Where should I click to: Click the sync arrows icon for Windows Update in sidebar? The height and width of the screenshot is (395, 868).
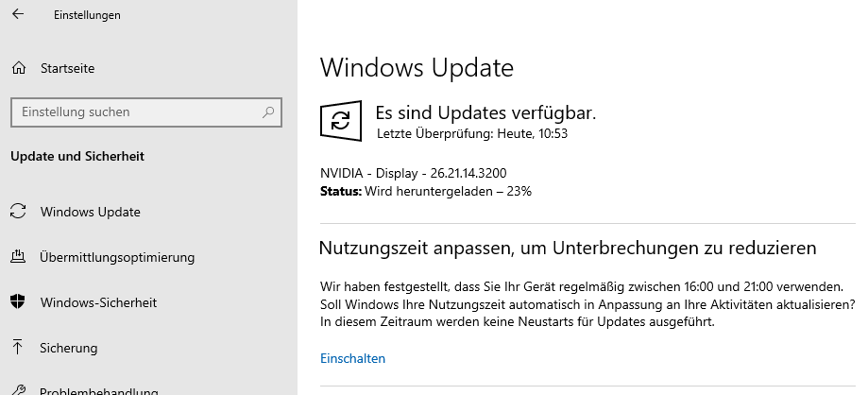pyautogui.click(x=18, y=212)
